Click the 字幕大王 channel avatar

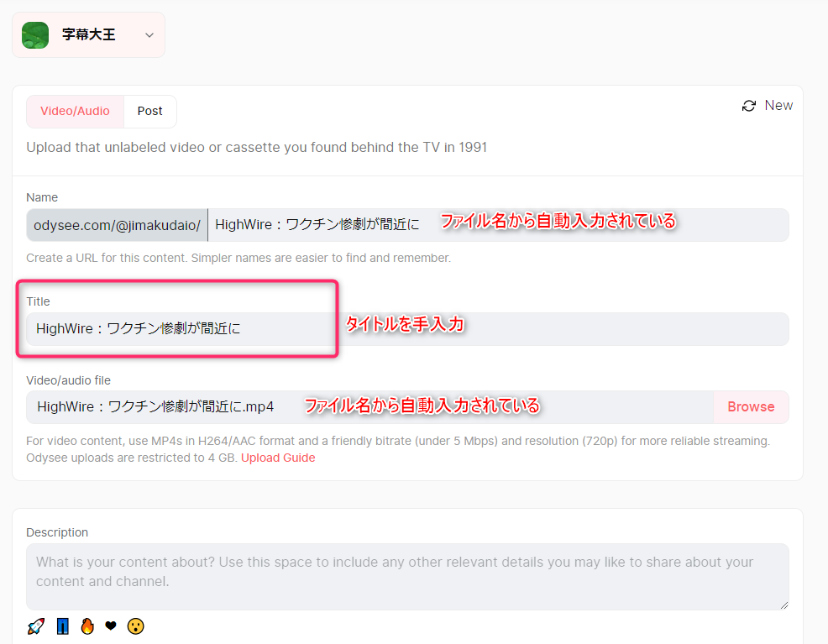point(35,35)
